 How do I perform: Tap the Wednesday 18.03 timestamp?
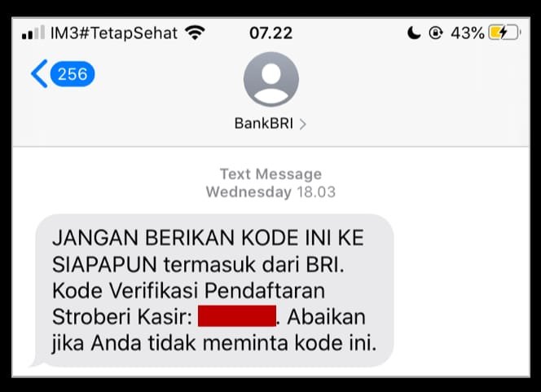coord(270,192)
